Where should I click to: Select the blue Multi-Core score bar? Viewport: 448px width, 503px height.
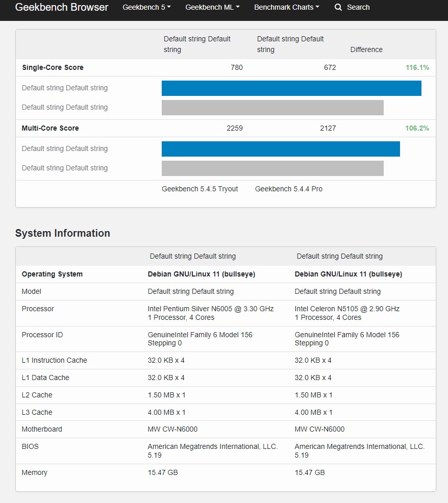pyautogui.click(x=281, y=149)
